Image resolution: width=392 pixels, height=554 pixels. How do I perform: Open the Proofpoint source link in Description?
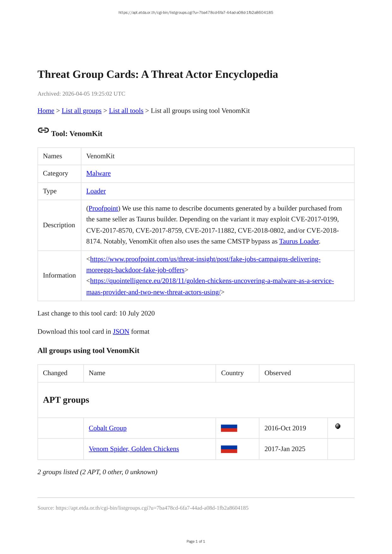click(103, 209)
